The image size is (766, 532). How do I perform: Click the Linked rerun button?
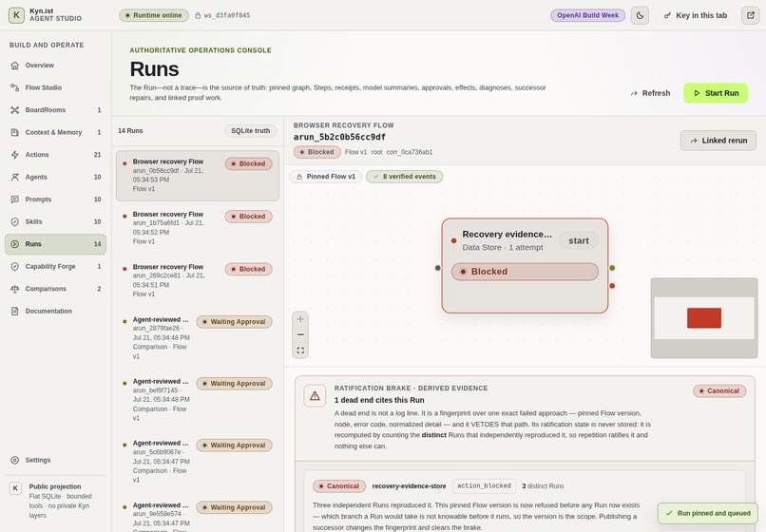(x=718, y=141)
